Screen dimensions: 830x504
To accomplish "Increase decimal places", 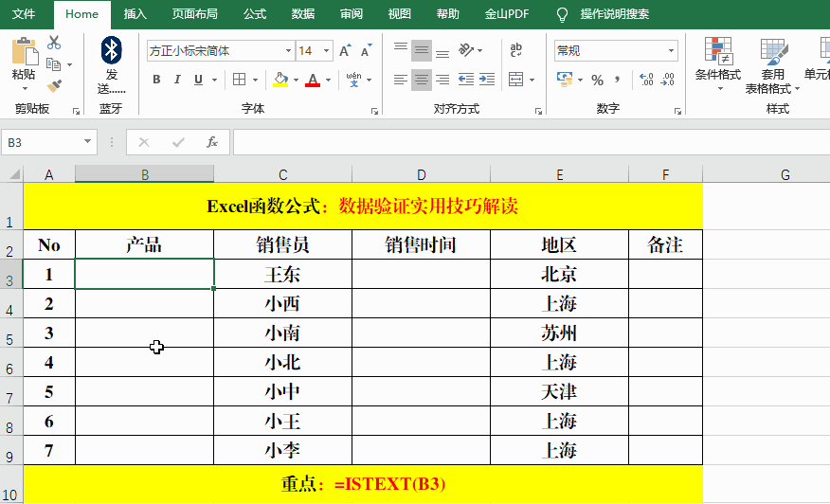I will coord(646,80).
